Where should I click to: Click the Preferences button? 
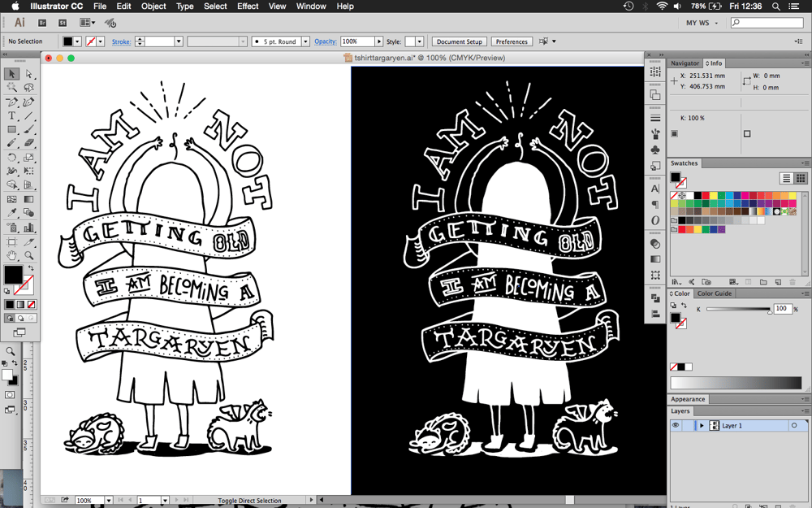[x=512, y=41]
